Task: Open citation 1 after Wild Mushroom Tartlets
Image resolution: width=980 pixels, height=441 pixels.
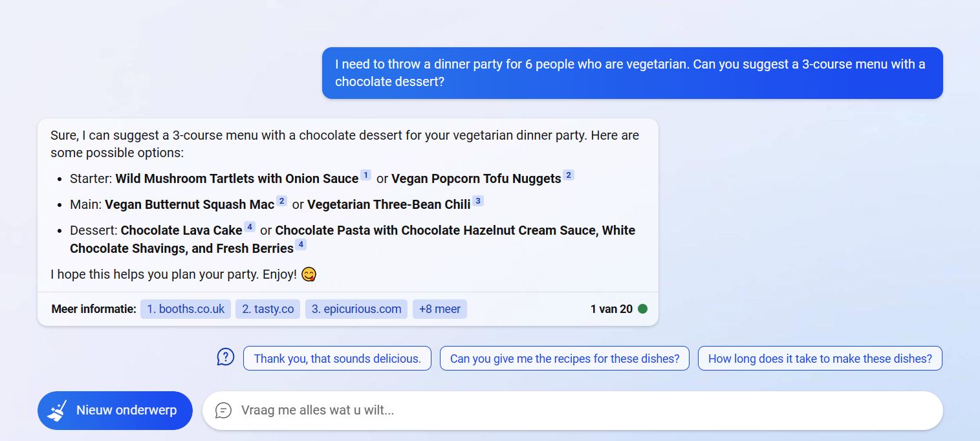Action: click(365, 175)
